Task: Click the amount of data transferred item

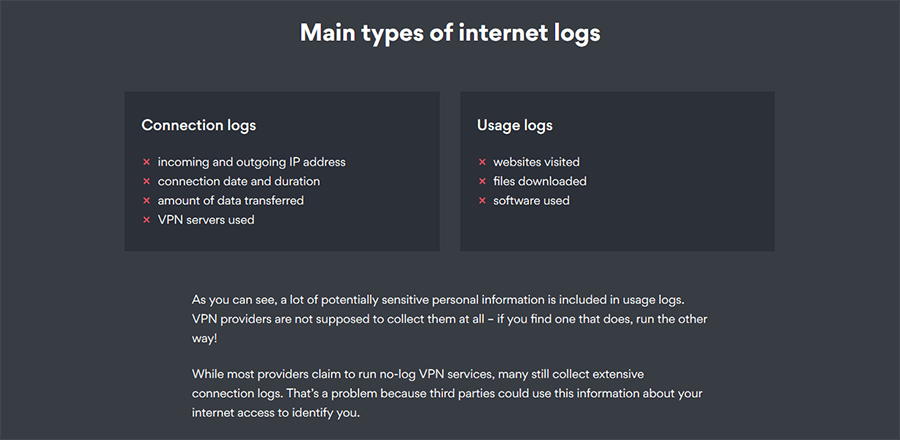Action: [231, 201]
